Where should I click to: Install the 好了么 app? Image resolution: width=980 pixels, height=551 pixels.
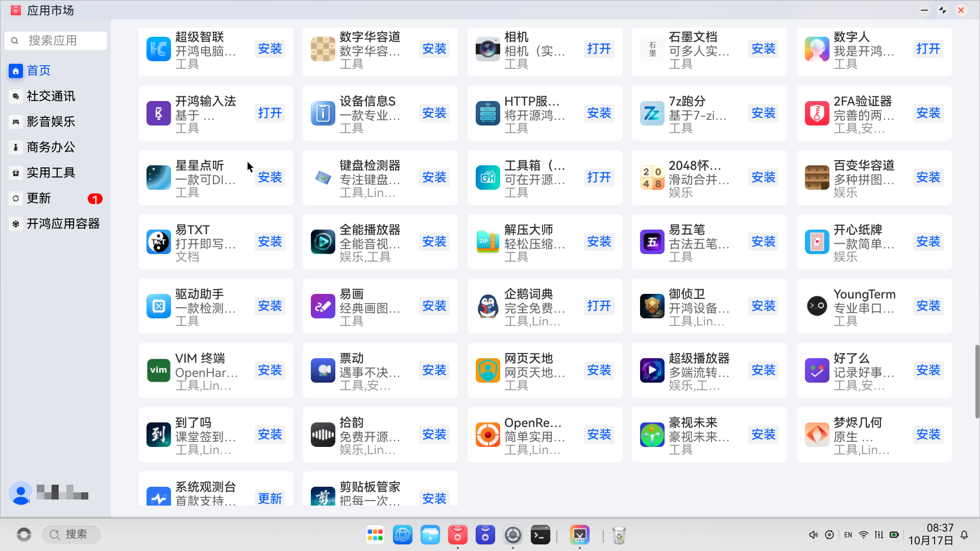(x=928, y=370)
